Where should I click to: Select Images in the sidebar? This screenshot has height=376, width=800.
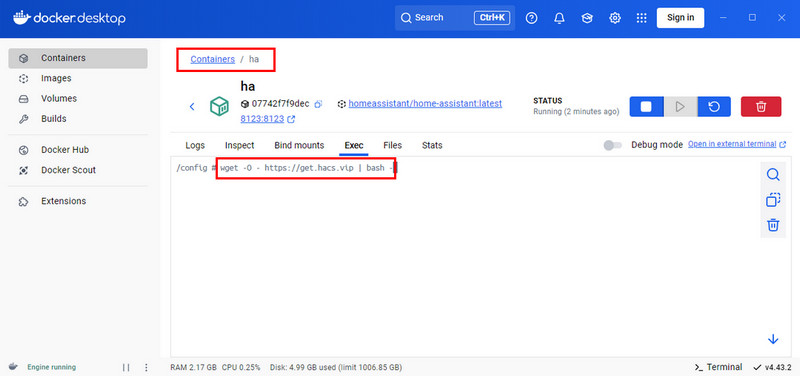click(x=78, y=79)
